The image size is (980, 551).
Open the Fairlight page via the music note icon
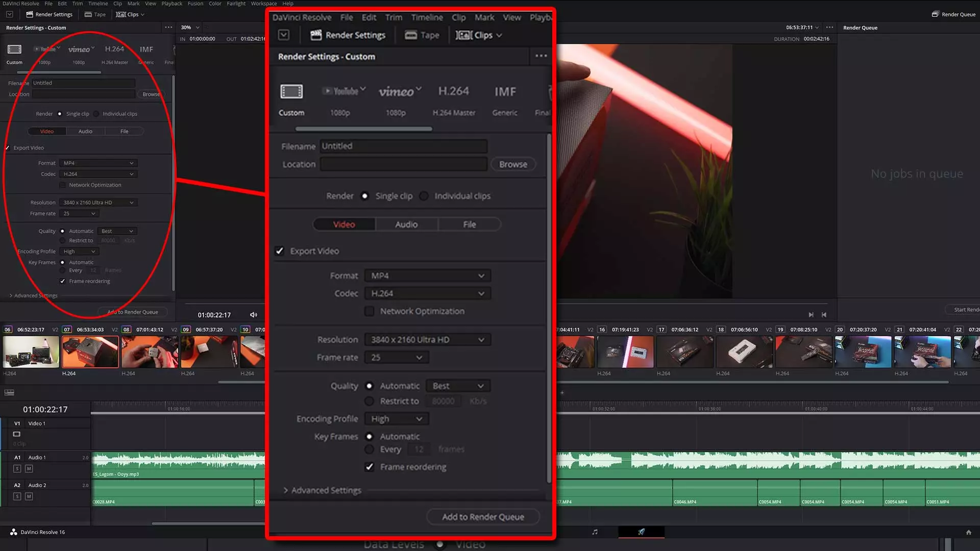pos(595,532)
